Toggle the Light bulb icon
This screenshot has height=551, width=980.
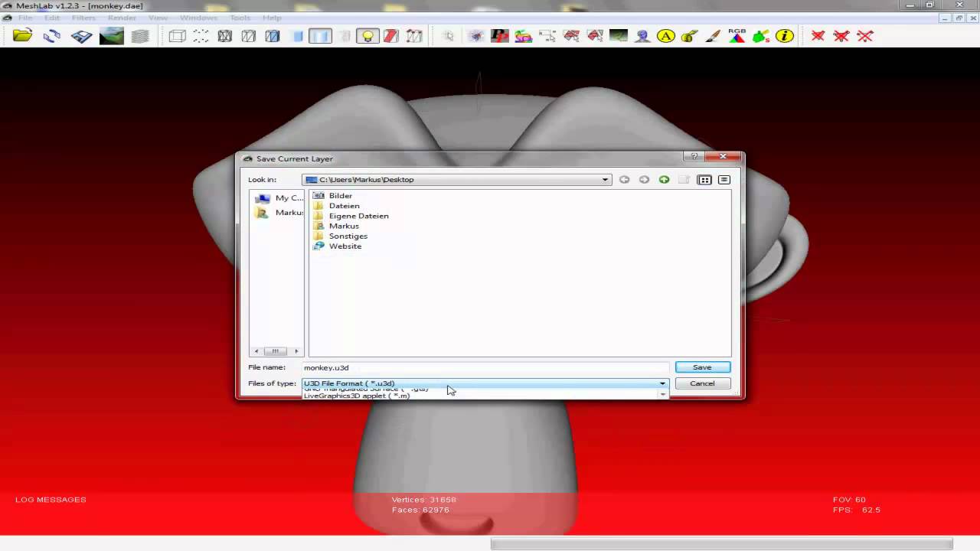tap(368, 36)
